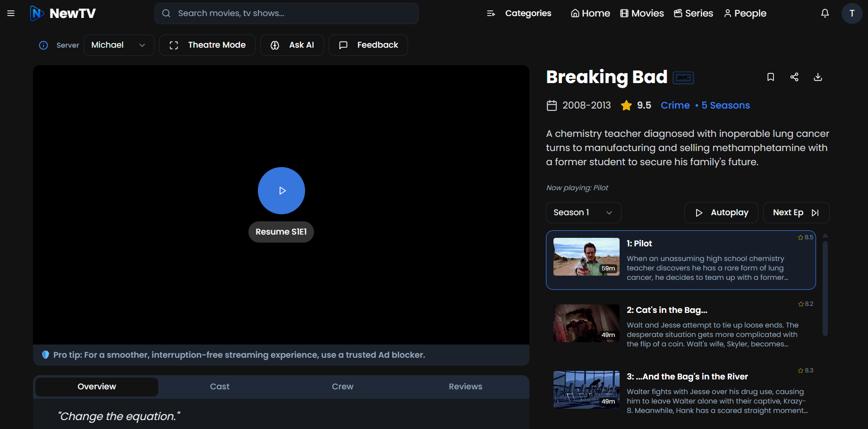
Task: Open the Series section
Action: point(693,13)
